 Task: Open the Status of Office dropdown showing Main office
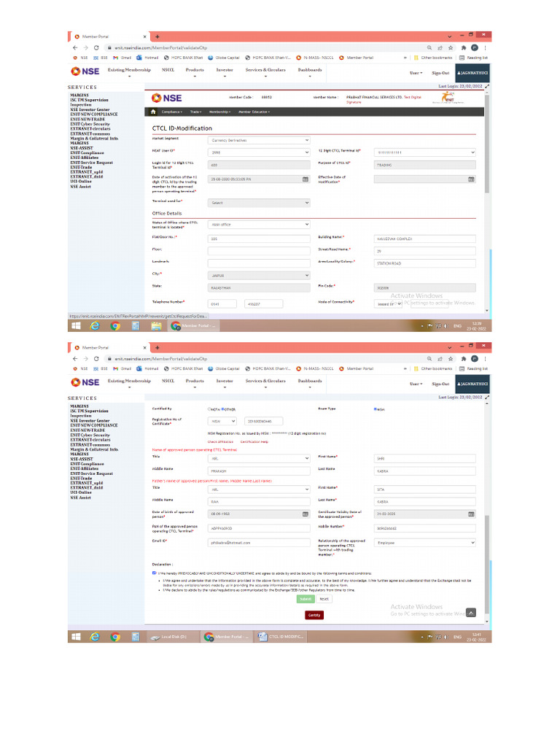(259, 225)
